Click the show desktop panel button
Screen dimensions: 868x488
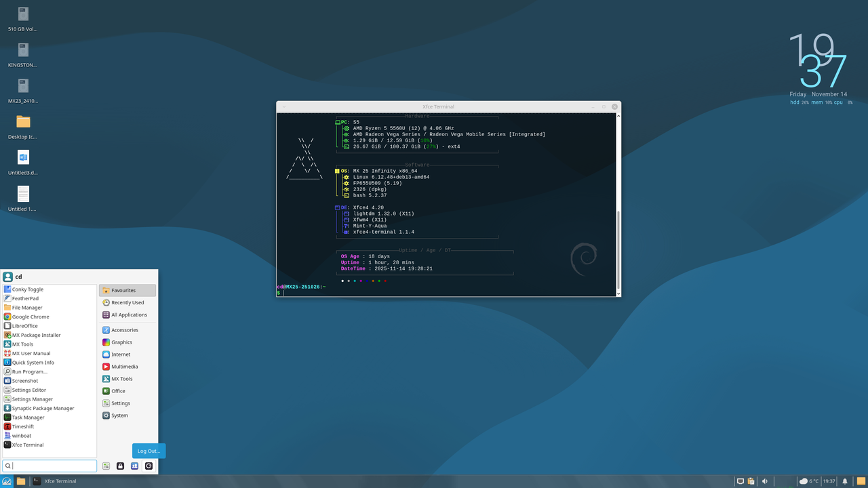tap(861, 481)
